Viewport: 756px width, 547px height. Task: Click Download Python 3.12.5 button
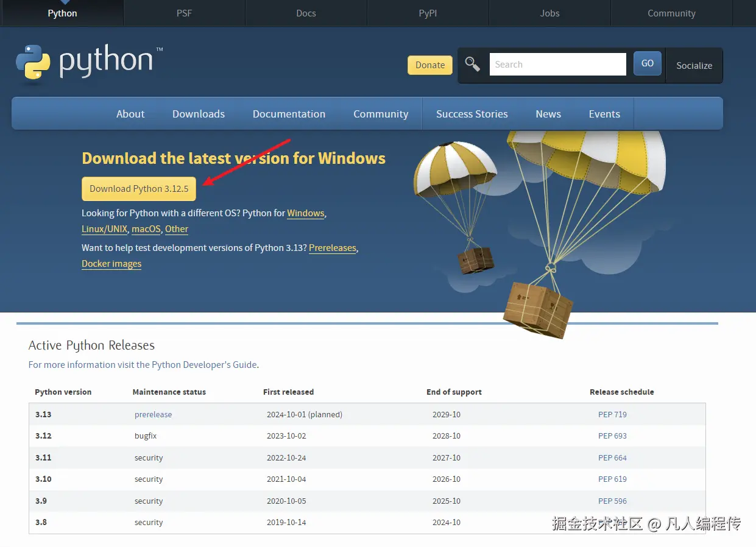point(139,189)
